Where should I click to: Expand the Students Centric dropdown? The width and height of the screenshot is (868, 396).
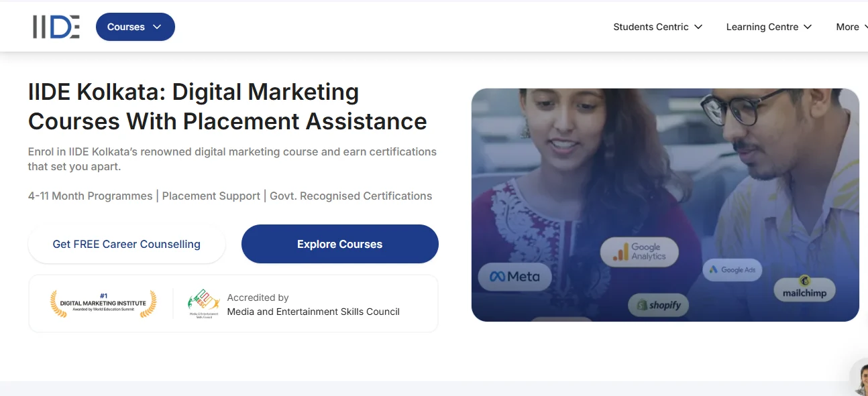click(x=657, y=26)
